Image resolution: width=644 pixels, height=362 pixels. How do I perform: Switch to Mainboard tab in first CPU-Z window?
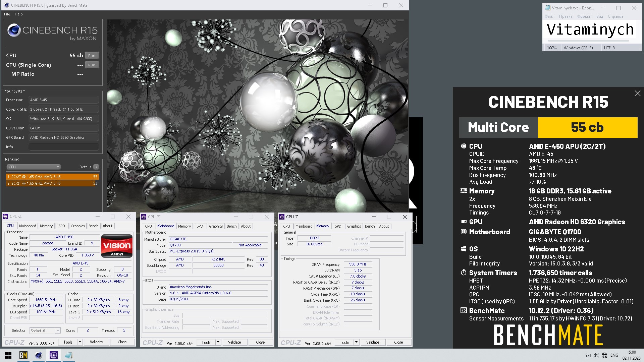[x=28, y=226]
